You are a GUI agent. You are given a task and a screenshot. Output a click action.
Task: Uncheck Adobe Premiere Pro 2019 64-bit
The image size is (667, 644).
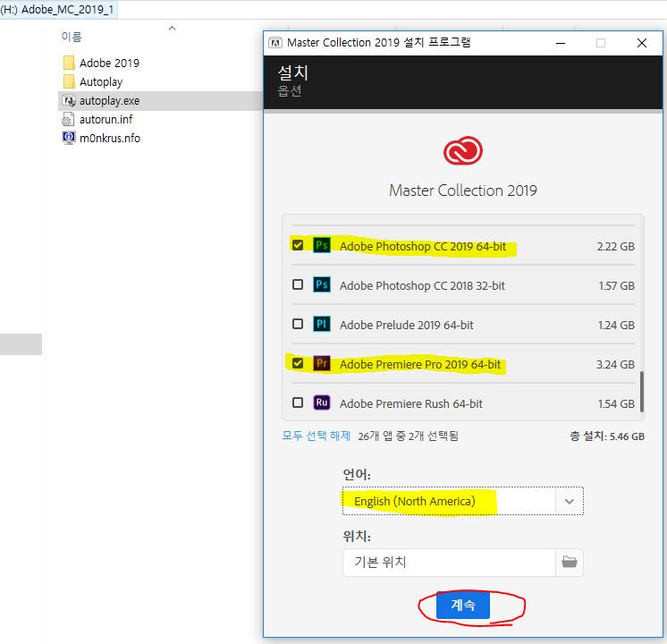tap(298, 363)
